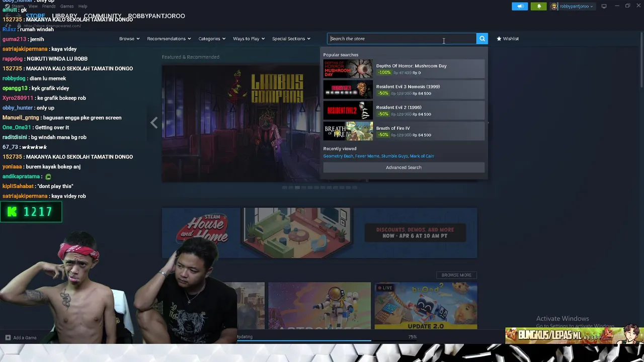Switch to the ROBBYPANTJOROO profile tab
The height and width of the screenshot is (362, 644).
(156, 16)
